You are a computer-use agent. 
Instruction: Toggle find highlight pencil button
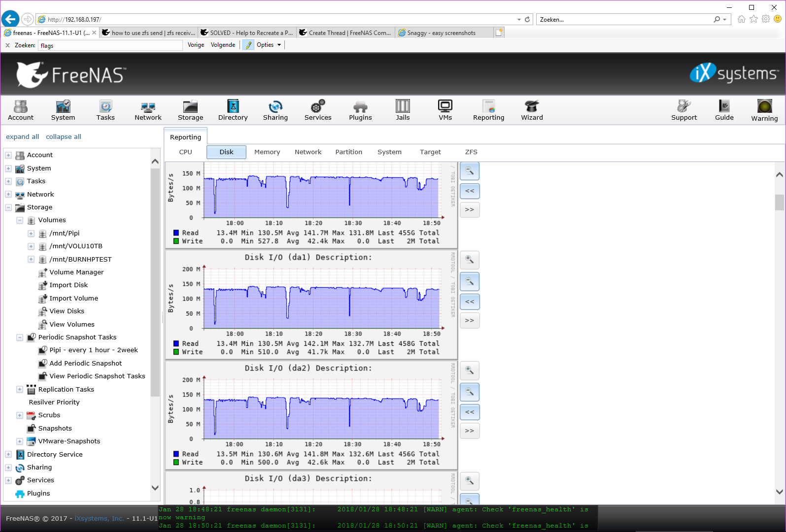248,45
